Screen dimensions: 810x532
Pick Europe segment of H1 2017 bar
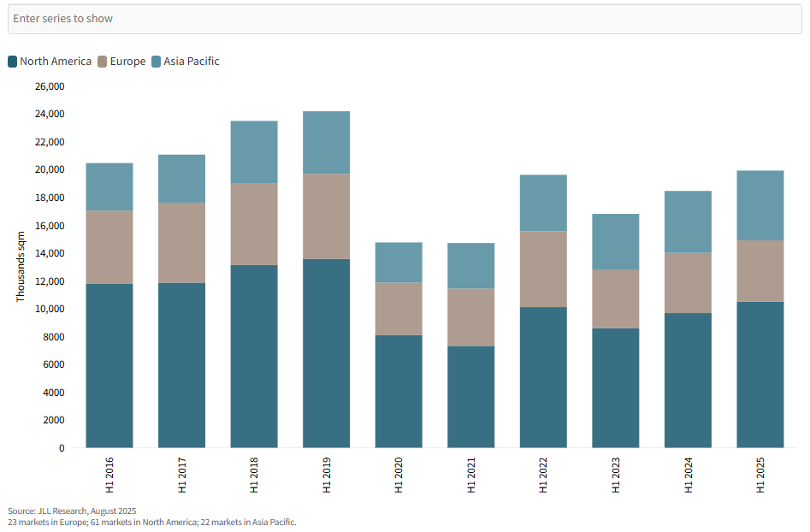coord(181,242)
